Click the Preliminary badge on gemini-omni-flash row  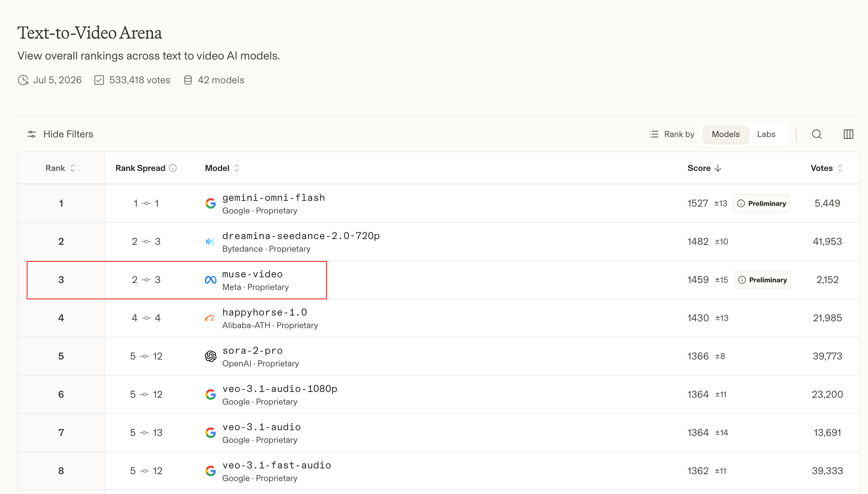(x=761, y=203)
